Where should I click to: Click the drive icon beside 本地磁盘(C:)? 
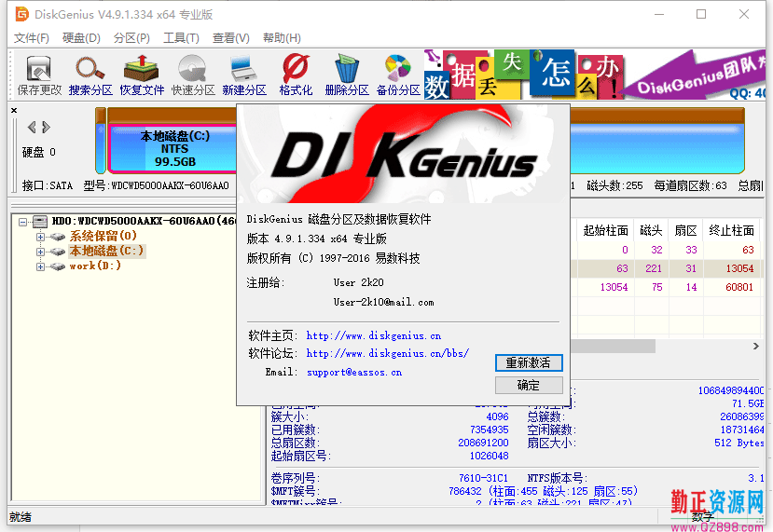pyautogui.click(x=57, y=252)
